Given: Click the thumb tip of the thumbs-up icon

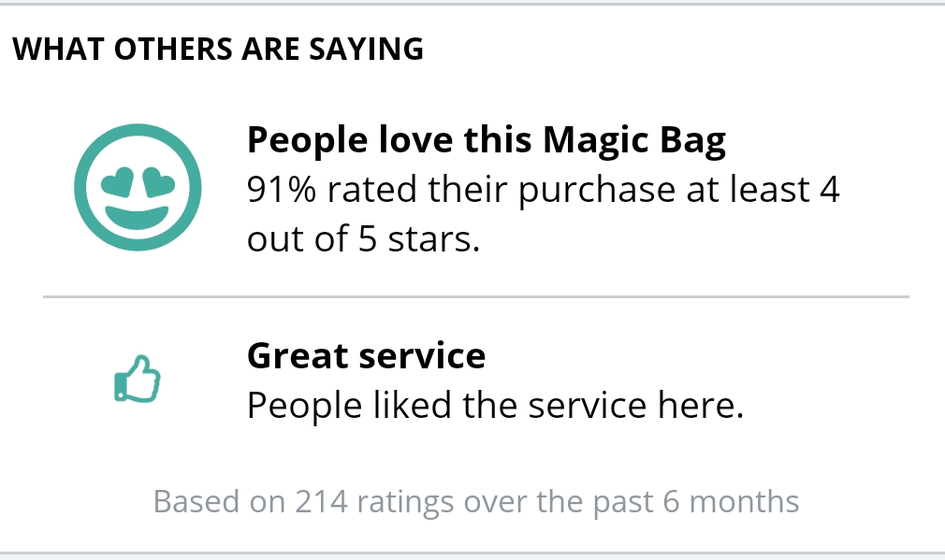Looking at the screenshot, I should click(x=141, y=362).
